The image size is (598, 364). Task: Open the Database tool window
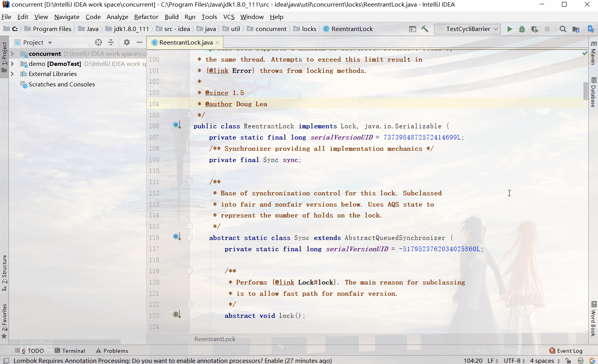pyautogui.click(x=593, y=92)
